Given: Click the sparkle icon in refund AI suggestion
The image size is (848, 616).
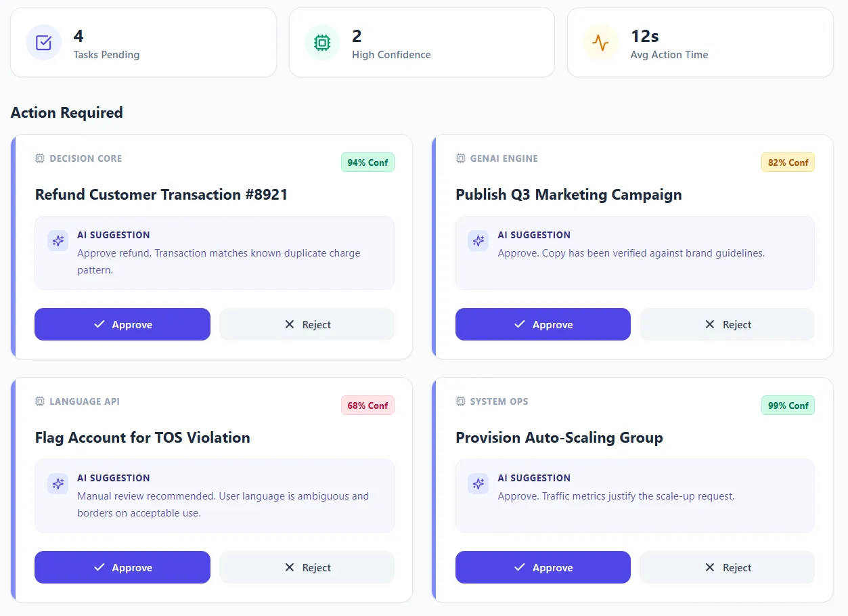Looking at the screenshot, I should coord(58,241).
